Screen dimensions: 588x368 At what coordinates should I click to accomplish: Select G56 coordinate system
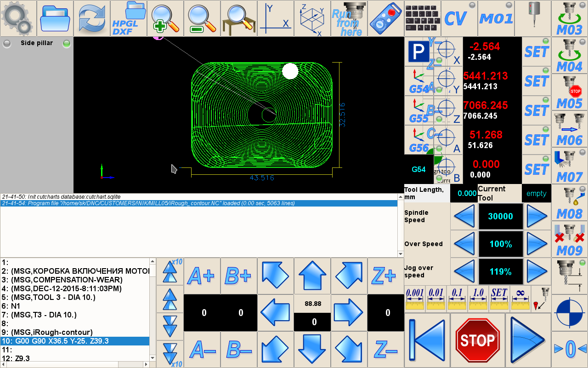[x=418, y=140]
